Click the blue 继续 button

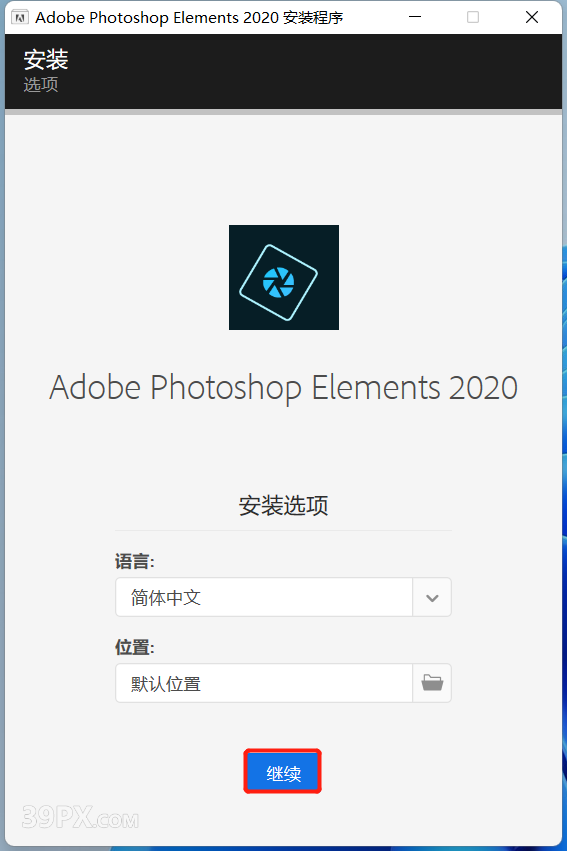click(283, 772)
